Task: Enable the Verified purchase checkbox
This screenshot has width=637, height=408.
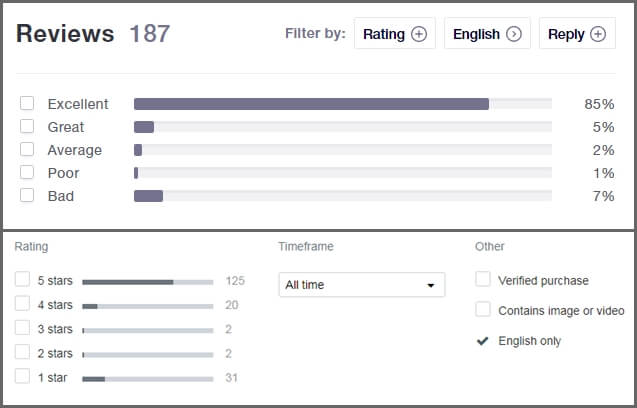Action: coord(483,279)
